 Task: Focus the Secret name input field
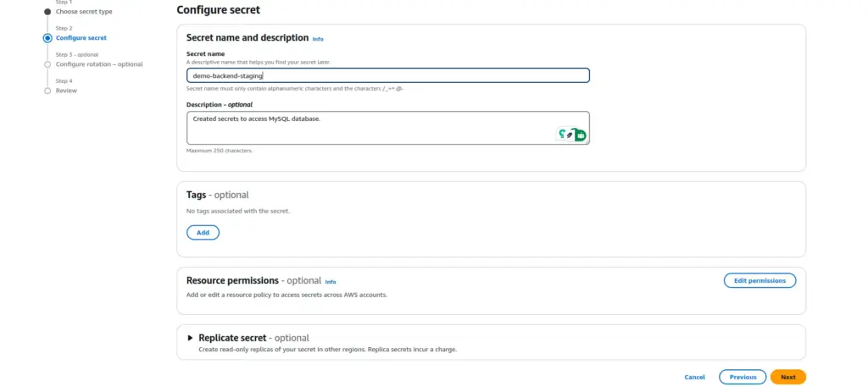387,75
